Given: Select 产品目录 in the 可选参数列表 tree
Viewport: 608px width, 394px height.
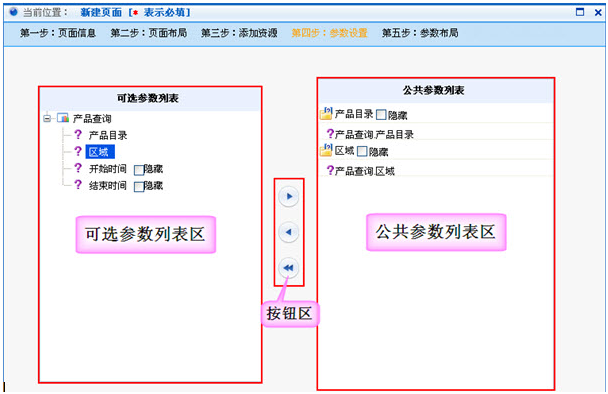Looking at the screenshot, I should pos(108,135).
